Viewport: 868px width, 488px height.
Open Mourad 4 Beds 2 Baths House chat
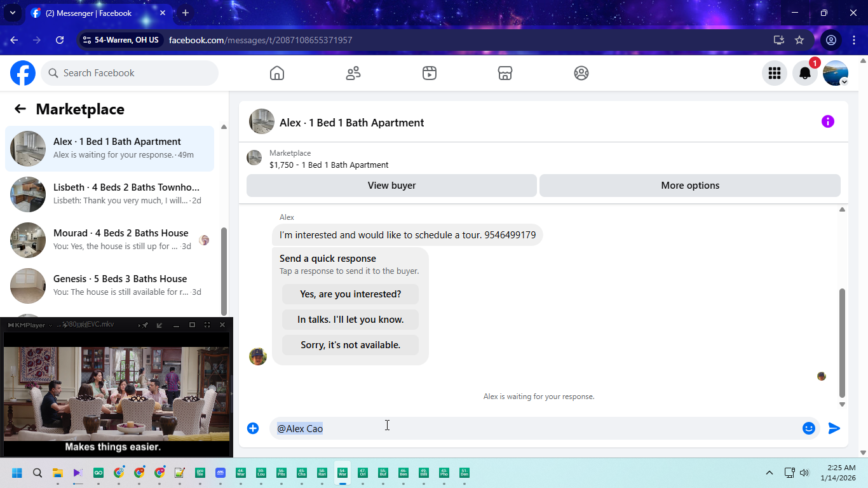[x=109, y=240]
